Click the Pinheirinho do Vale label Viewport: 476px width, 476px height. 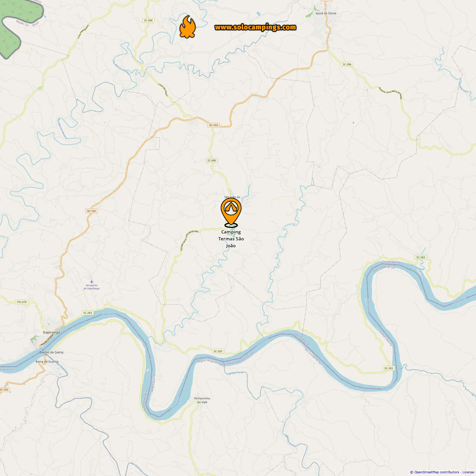click(x=202, y=400)
